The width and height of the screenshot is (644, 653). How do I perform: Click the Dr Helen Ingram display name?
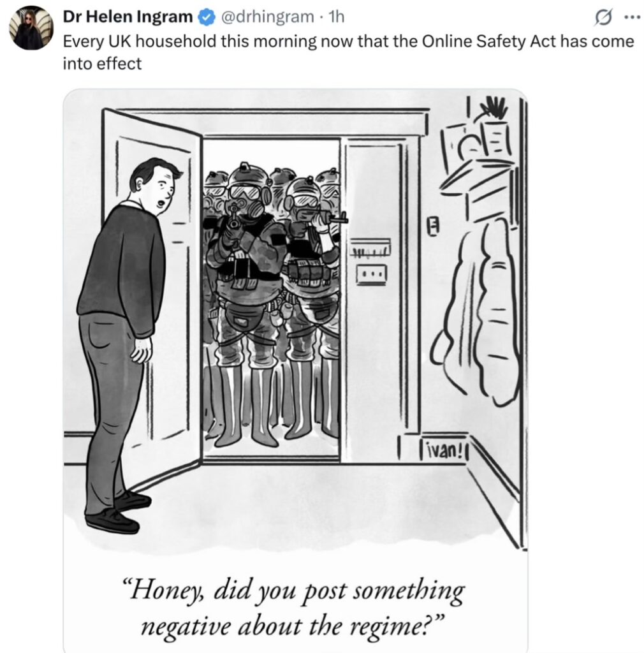pos(128,17)
